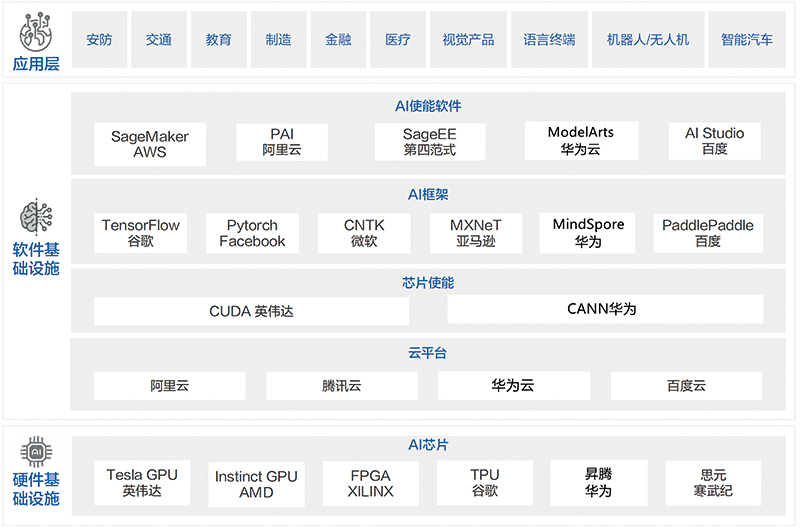Select the 金融 application box
The width and height of the screenshot is (800, 530).
point(338,40)
